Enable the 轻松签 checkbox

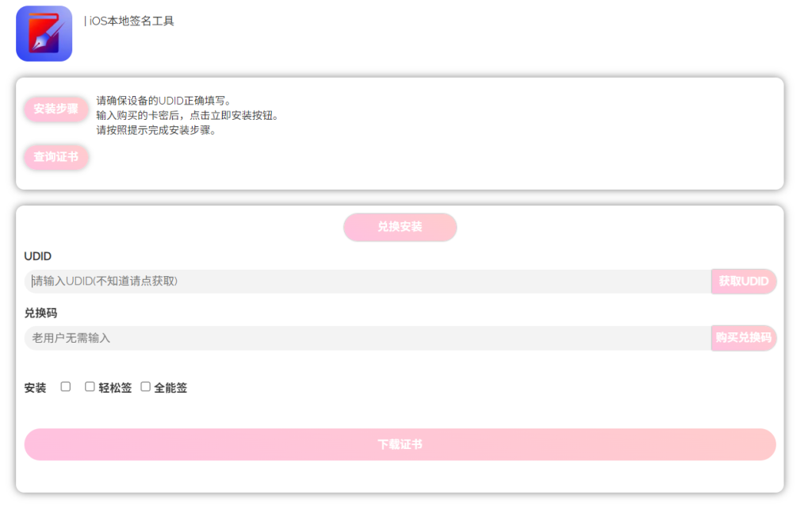coord(90,386)
